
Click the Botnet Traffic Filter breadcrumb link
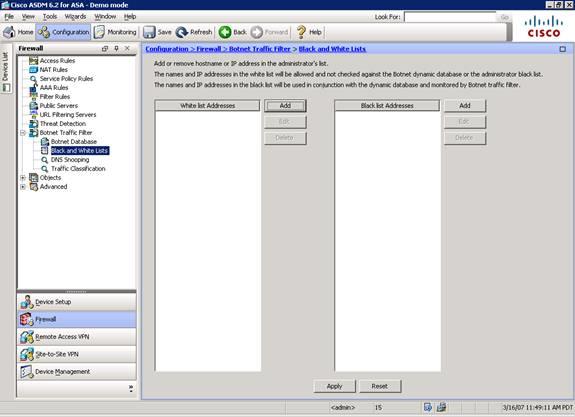pyautogui.click(x=260, y=49)
